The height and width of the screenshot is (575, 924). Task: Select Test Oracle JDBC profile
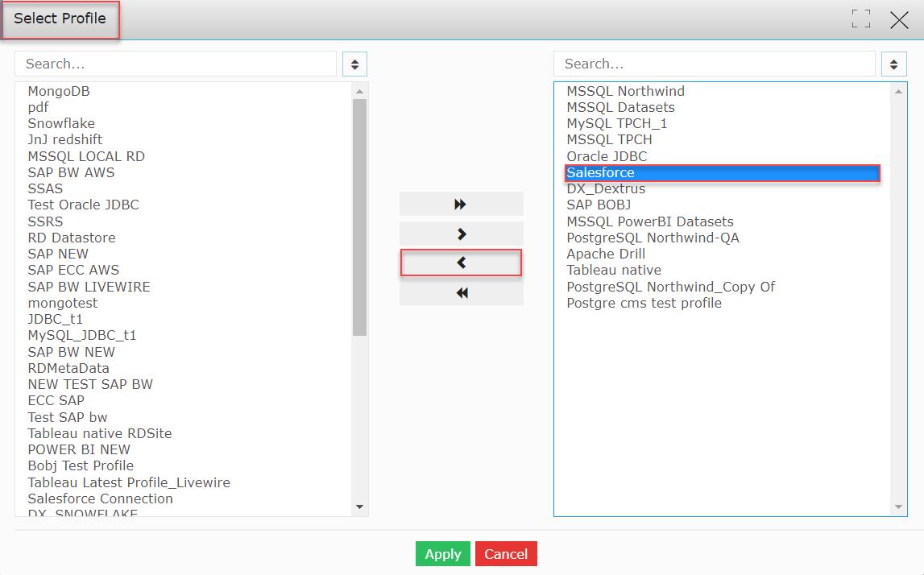(x=83, y=205)
